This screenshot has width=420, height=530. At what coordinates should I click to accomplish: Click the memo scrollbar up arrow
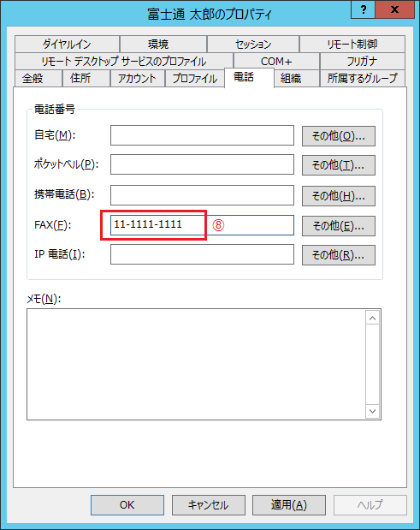[372, 318]
